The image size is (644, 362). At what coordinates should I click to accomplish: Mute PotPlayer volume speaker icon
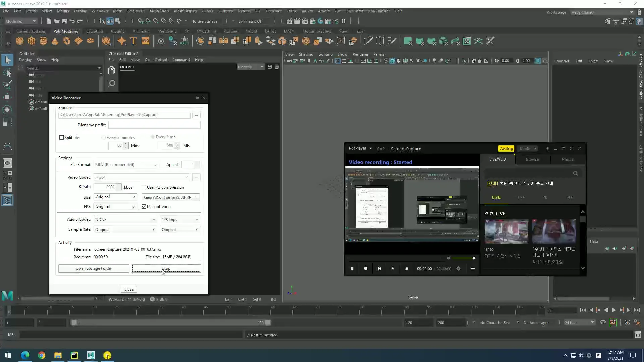(x=448, y=258)
